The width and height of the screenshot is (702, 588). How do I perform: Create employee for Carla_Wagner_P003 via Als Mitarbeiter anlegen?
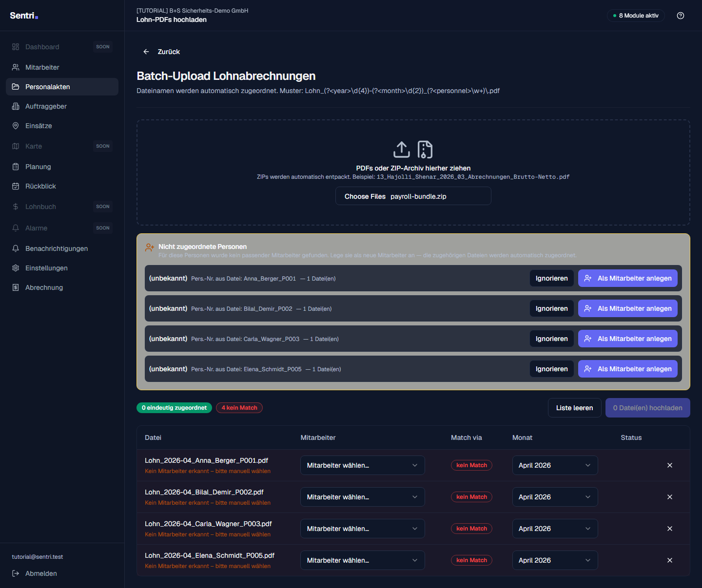[628, 339]
